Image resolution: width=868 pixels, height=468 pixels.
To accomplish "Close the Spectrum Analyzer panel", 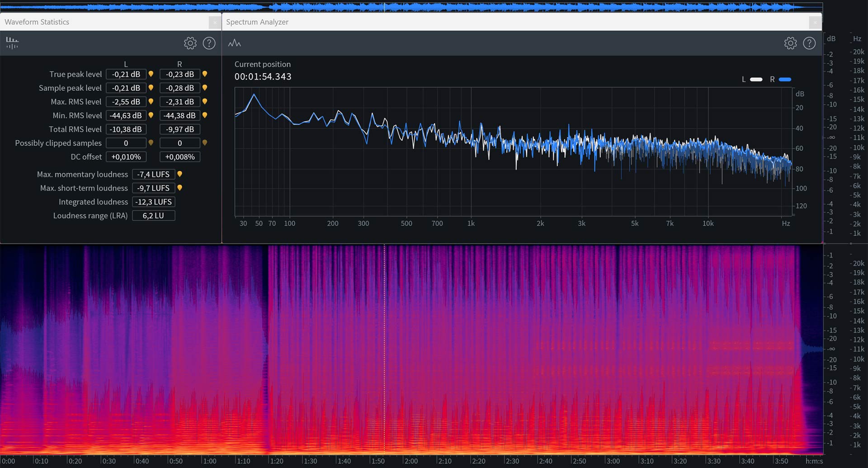I will [x=815, y=22].
